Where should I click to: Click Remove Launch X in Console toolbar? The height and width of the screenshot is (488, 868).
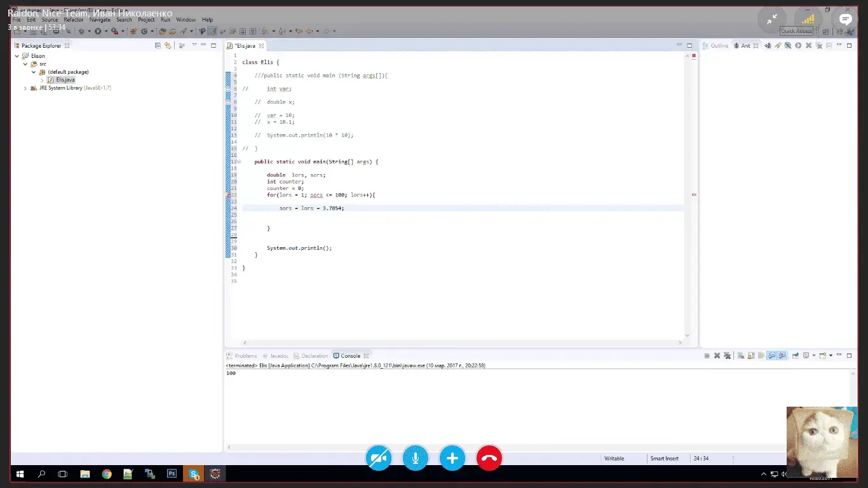(x=717, y=356)
